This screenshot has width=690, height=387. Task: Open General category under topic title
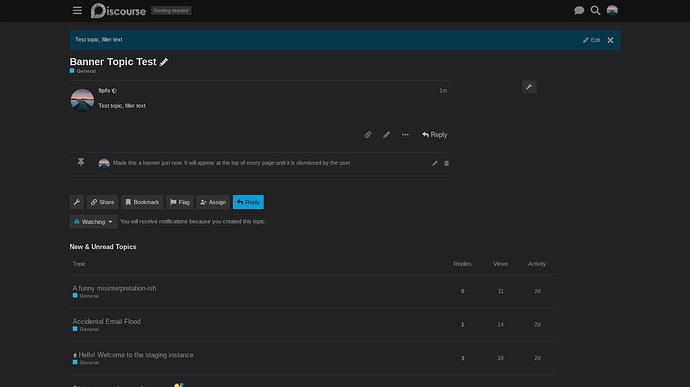click(83, 71)
